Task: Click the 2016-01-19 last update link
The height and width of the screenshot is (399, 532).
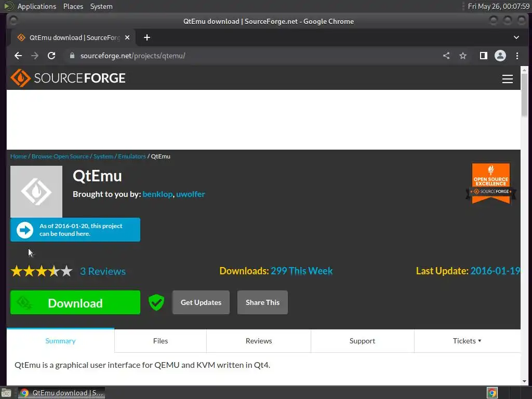Action: coord(495,271)
